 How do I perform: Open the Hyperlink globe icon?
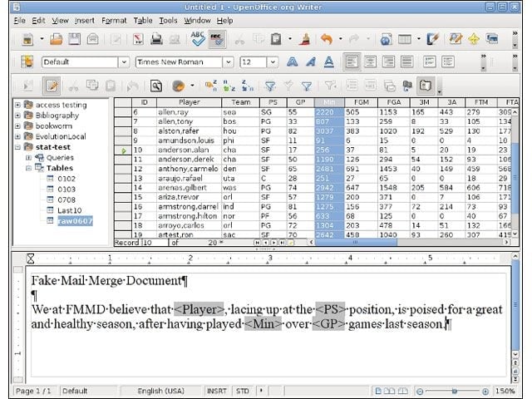386,39
